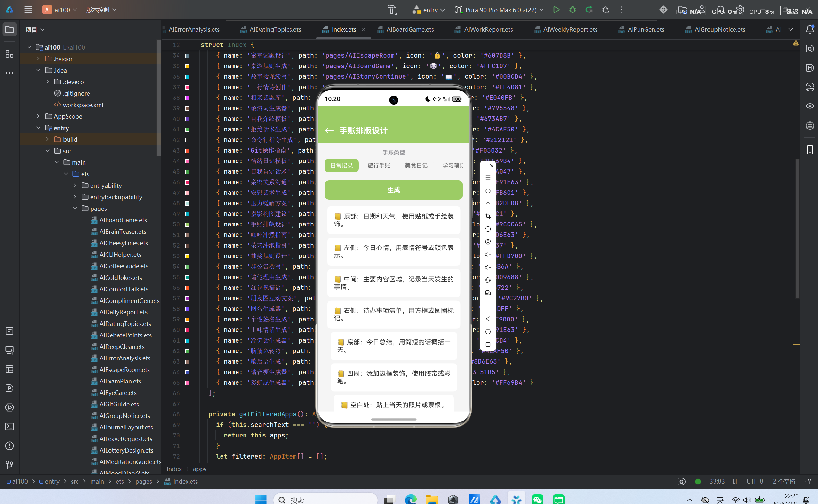Click emulator volume down icon
The width and height of the screenshot is (818, 504).
[x=488, y=267]
